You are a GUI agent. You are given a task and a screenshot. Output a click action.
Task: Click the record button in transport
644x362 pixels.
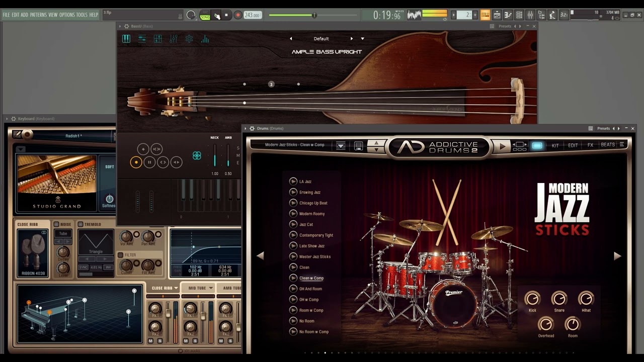[x=237, y=15]
